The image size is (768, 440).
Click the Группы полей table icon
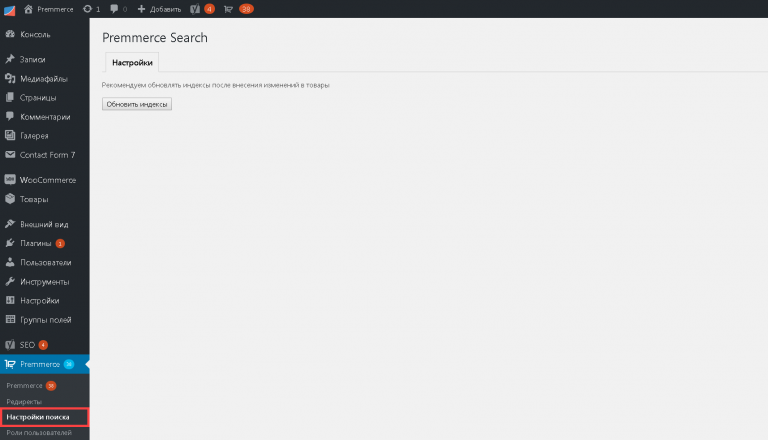point(10,319)
